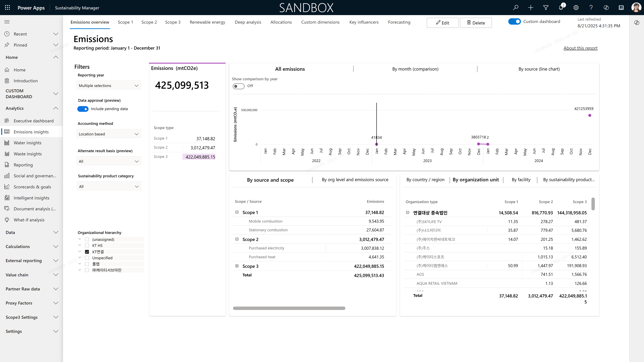Check the ㈜케이티서브마린 hierarchy checkbox

[x=87, y=270]
